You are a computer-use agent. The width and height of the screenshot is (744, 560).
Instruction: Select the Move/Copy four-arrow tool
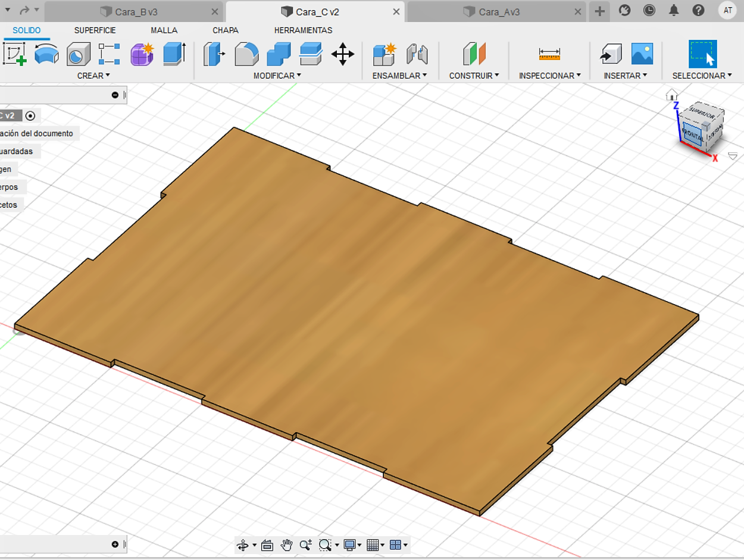(343, 54)
